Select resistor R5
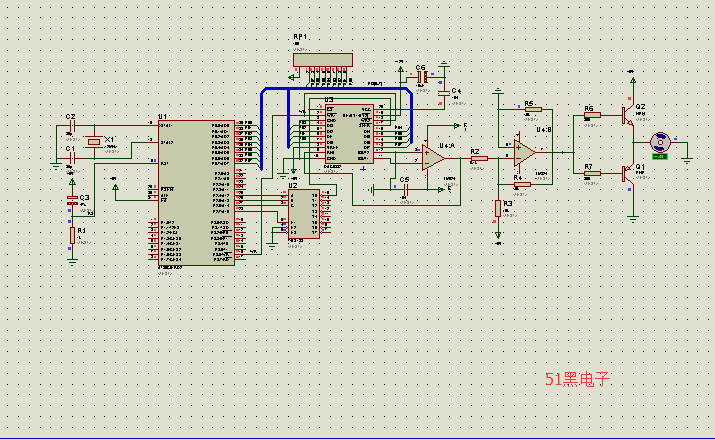This screenshot has height=440, width=715. [x=533, y=109]
